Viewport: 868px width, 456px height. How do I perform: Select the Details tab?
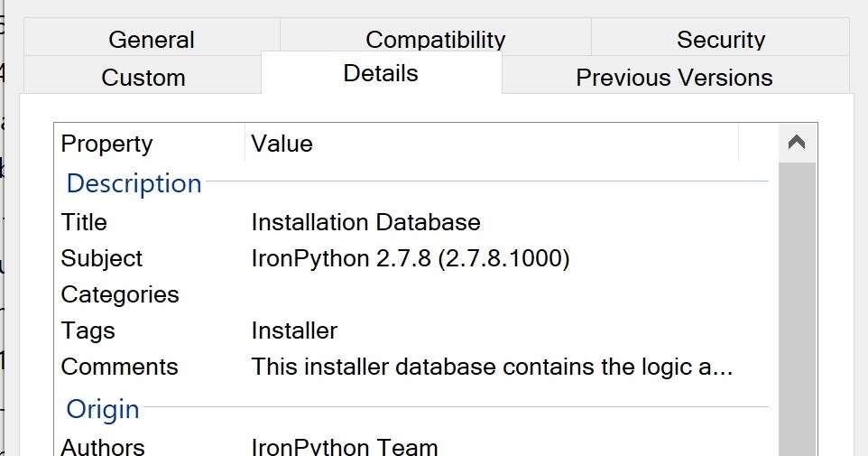tap(381, 73)
